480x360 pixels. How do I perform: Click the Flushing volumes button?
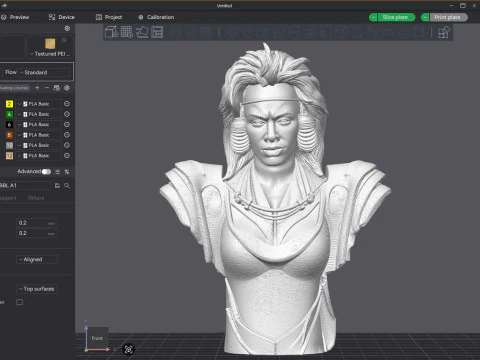[15, 88]
